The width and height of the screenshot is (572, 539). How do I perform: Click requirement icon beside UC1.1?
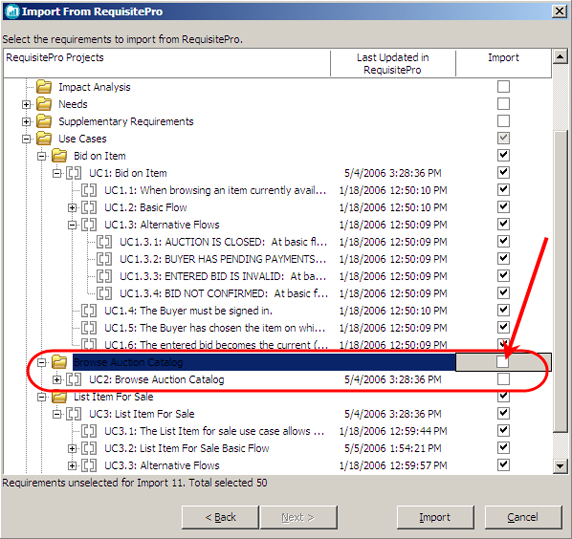point(89,190)
